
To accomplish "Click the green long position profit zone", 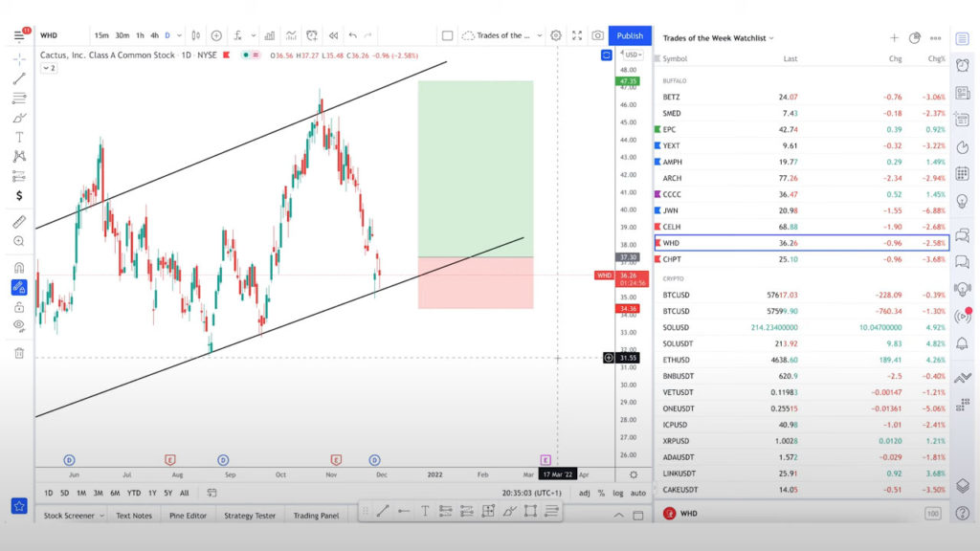I will coord(476,168).
